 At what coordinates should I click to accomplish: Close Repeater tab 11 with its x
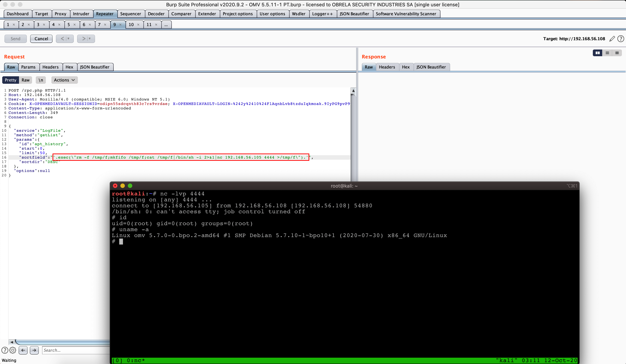[156, 25]
